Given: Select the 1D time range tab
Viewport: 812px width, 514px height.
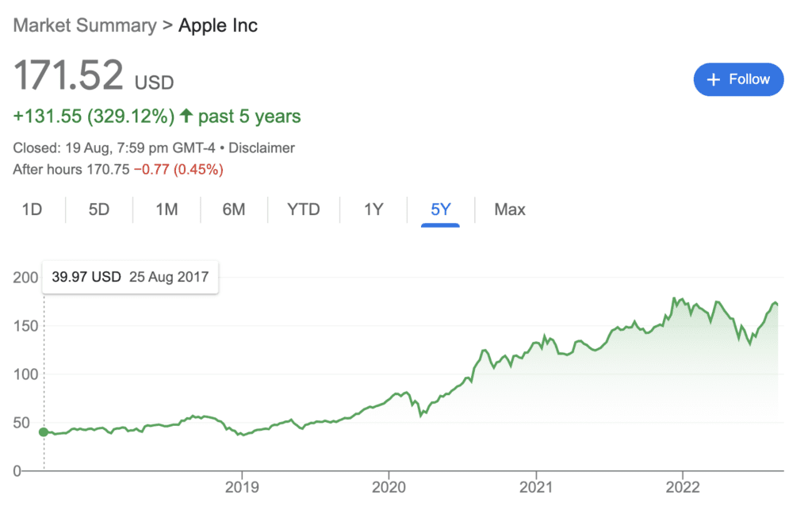Looking at the screenshot, I should (x=32, y=209).
